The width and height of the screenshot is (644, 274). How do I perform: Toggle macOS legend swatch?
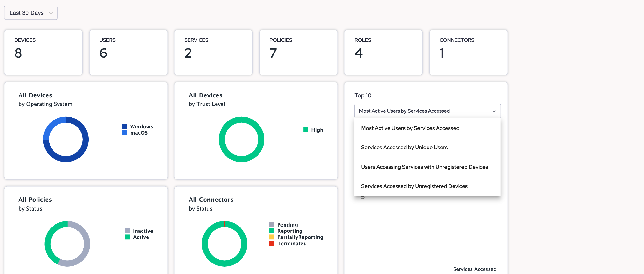coord(125,133)
